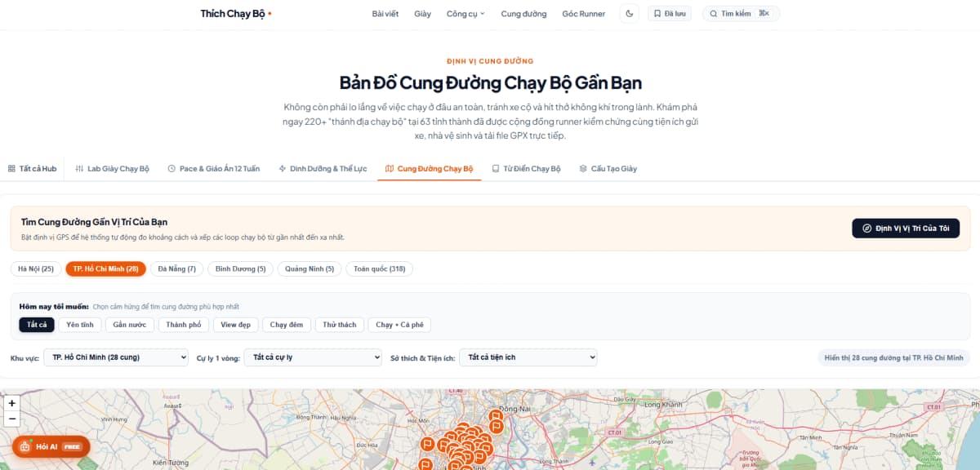This screenshot has height=470, width=980.
Task: Switch to Pace & Giáo Án 12 Tuần tab
Action: coord(213,168)
